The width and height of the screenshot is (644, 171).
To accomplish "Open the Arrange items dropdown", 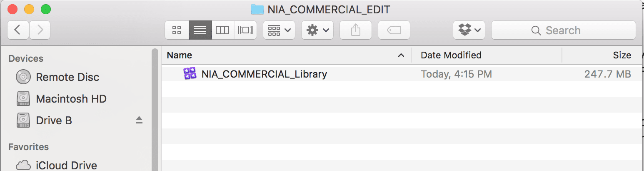I will 279,30.
